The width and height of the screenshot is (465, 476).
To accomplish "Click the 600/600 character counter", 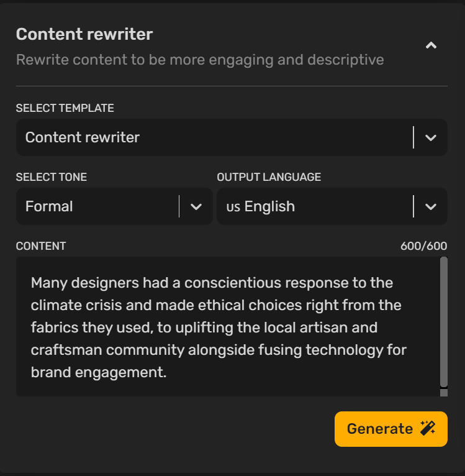I will (x=424, y=246).
